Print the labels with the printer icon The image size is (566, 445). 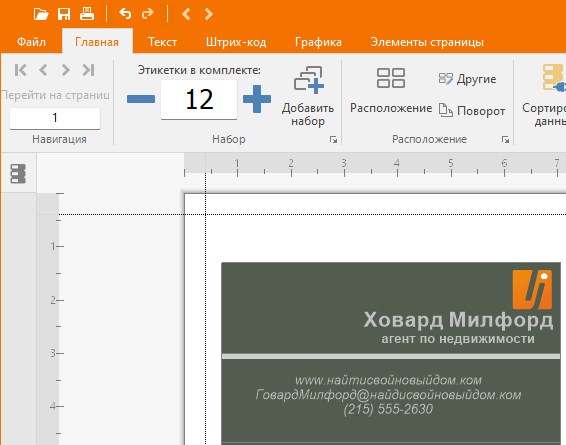coord(87,14)
